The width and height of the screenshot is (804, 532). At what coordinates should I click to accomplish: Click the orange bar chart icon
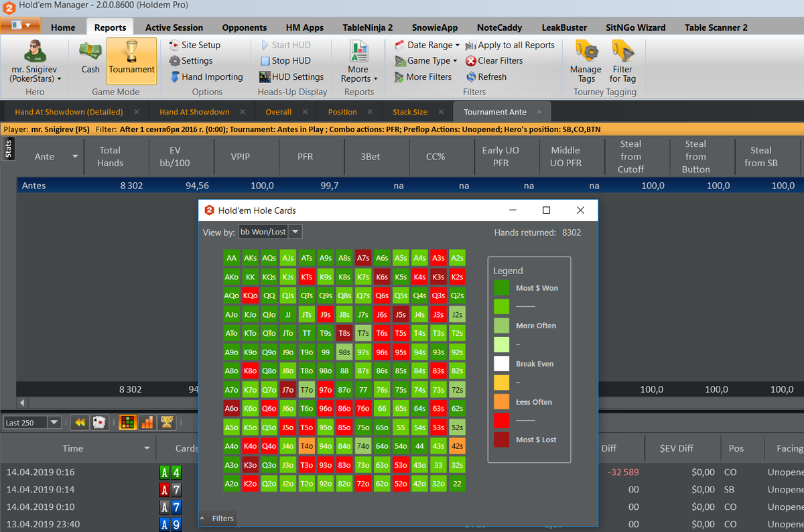click(x=147, y=422)
